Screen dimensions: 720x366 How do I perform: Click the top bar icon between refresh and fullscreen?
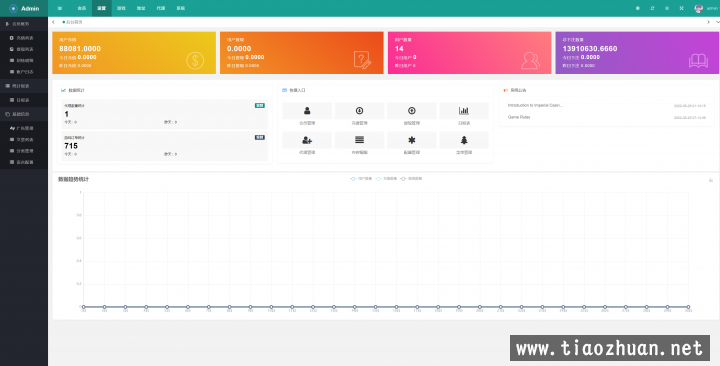pyautogui.click(x=667, y=8)
